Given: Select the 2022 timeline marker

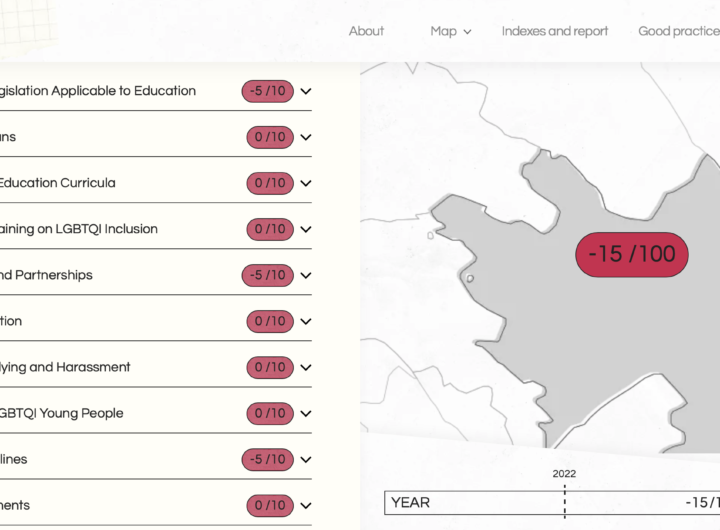Looking at the screenshot, I should point(564,474).
